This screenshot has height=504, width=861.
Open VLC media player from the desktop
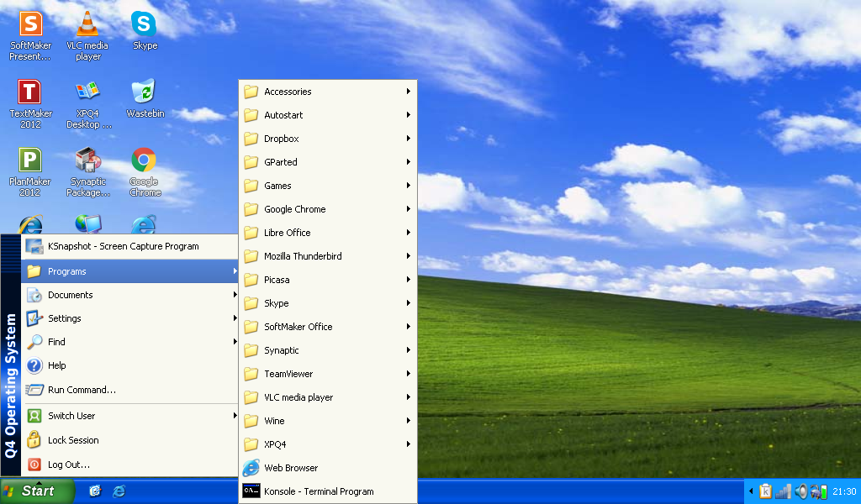[87, 25]
